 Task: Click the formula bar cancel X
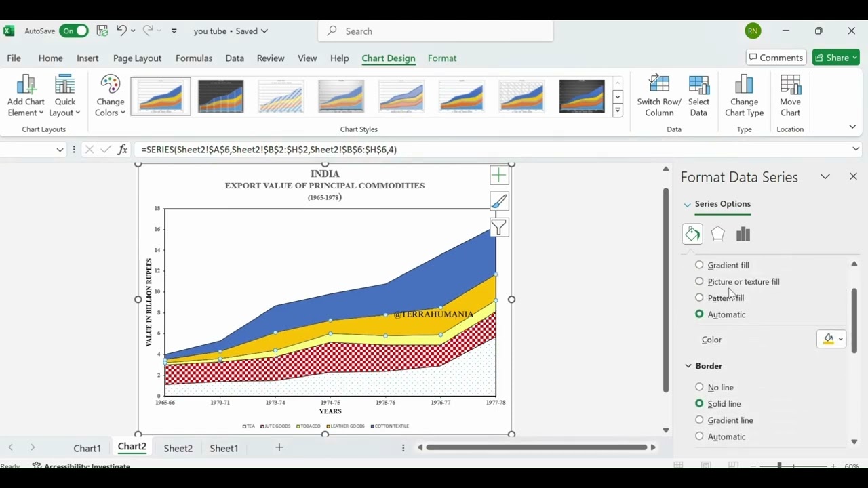coord(89,149)
